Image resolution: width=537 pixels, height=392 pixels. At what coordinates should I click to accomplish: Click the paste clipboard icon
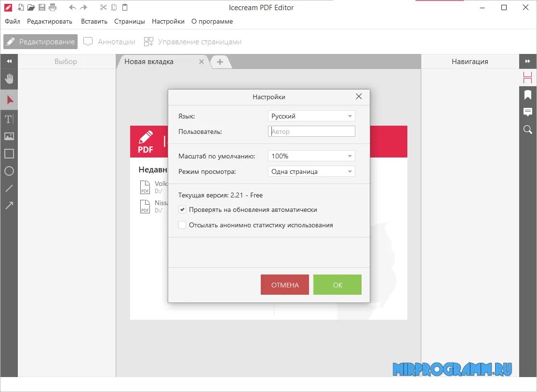coord(125,7)
